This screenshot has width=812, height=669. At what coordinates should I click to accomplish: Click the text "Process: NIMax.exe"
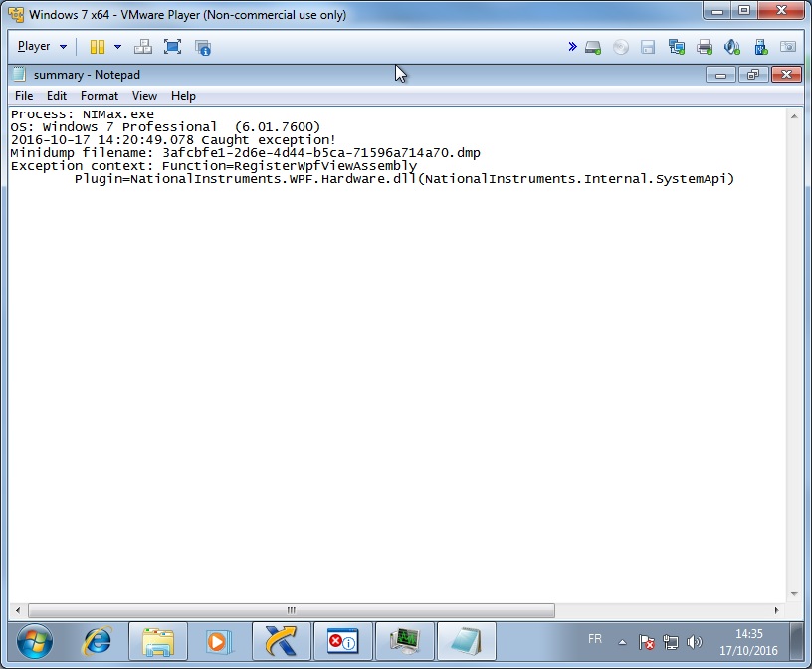click(83, 114)
